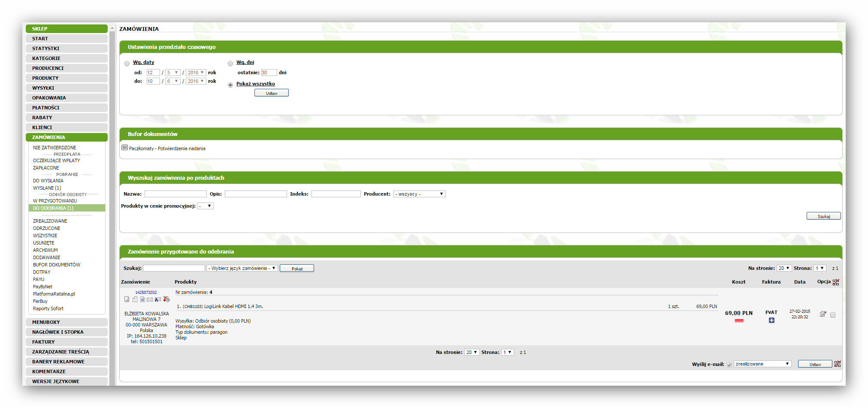868x408 pixels.
Task: Click the red arrow price tag icon
Action: pos(166,299)
